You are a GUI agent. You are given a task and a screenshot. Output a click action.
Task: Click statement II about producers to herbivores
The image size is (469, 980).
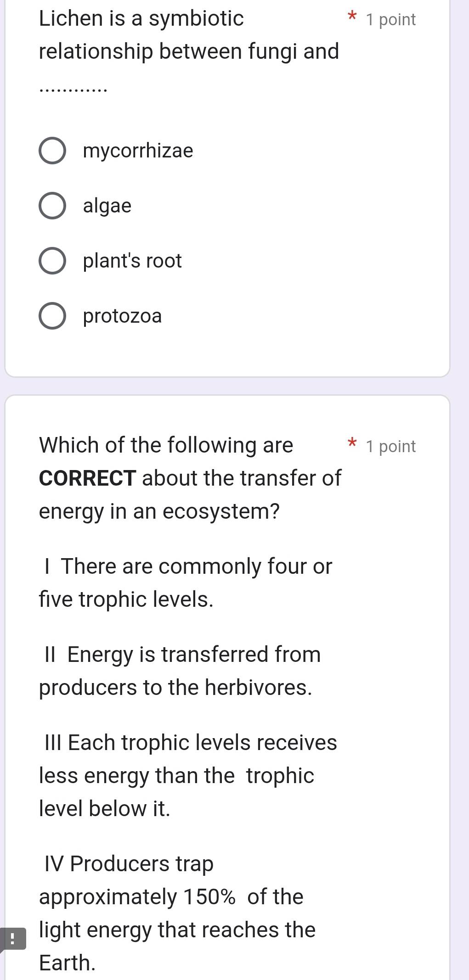click(x=180, y=671)
